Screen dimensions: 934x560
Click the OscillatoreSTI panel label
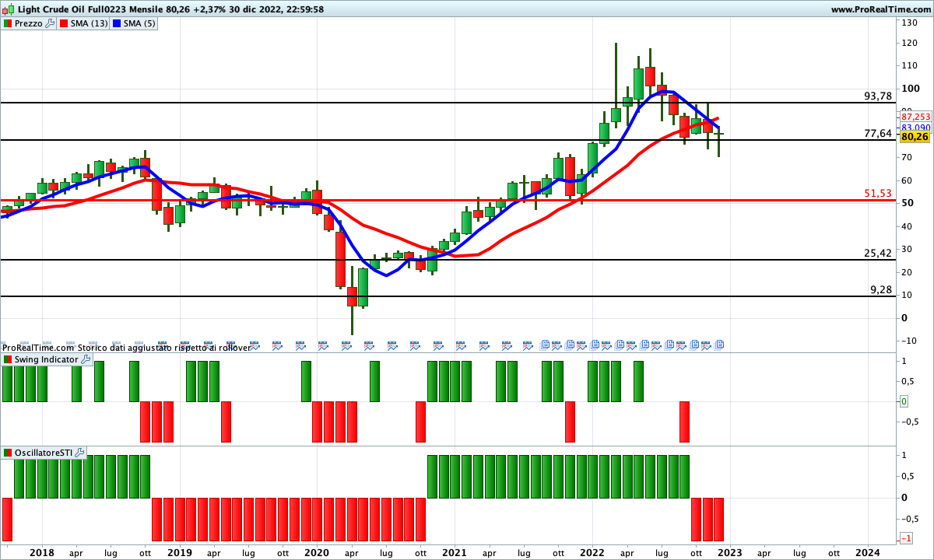coord(44,452)
